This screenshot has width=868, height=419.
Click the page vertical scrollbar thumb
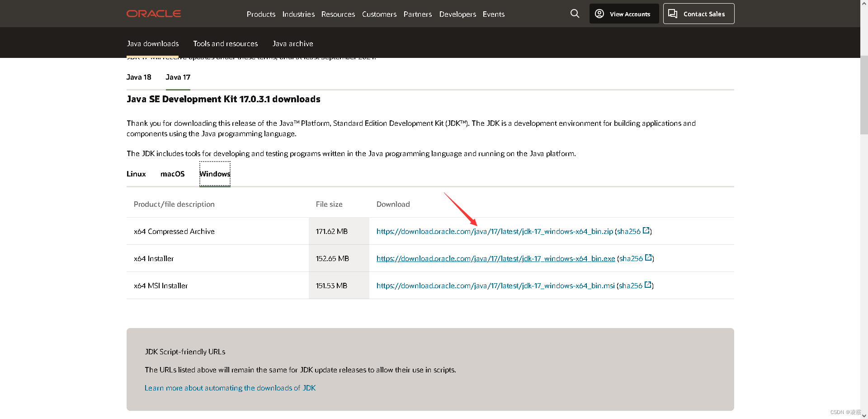point(864,94)
